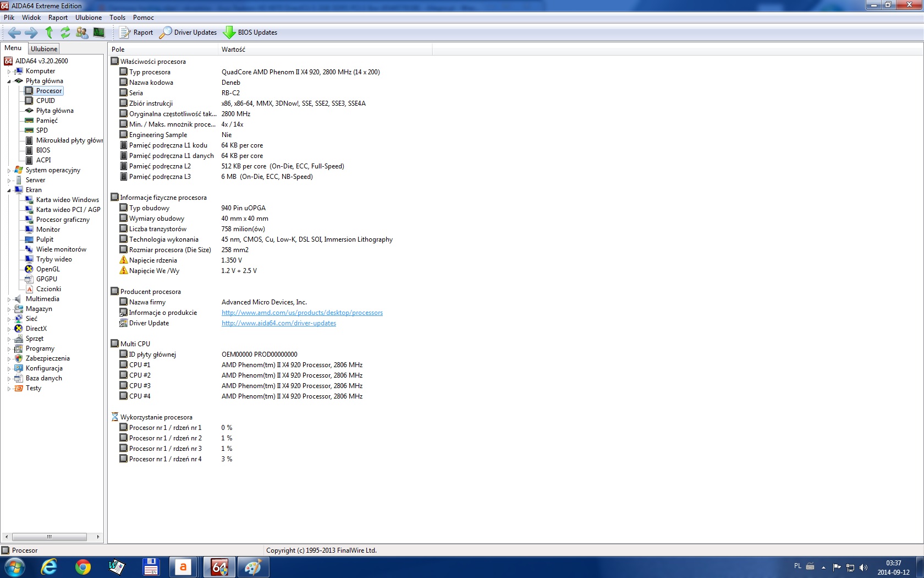Image resolution: width=924 pixels, height=578 pixels.
Task: Click the horizontal scrollbar in tree panel
Action: pos(50,537)
